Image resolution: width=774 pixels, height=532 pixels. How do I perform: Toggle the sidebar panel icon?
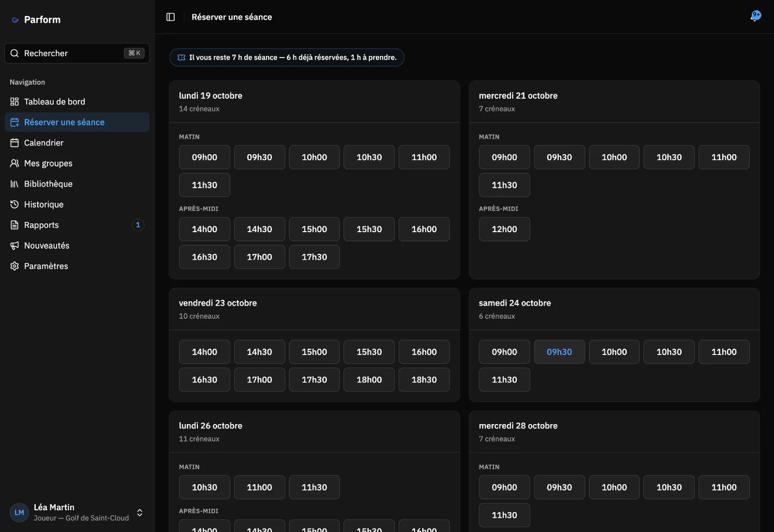170,17
